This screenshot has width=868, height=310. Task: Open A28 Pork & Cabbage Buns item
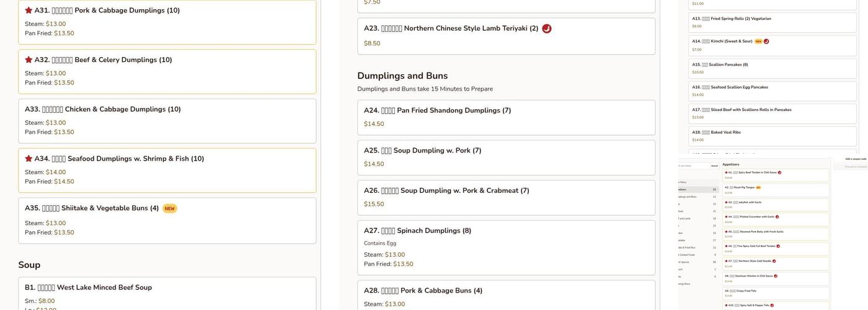506,295
